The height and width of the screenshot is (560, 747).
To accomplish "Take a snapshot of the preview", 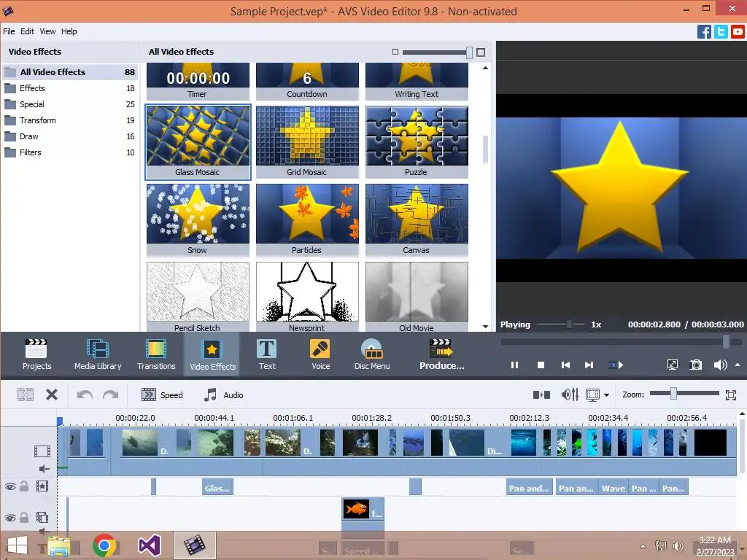I will coord(695,365).
